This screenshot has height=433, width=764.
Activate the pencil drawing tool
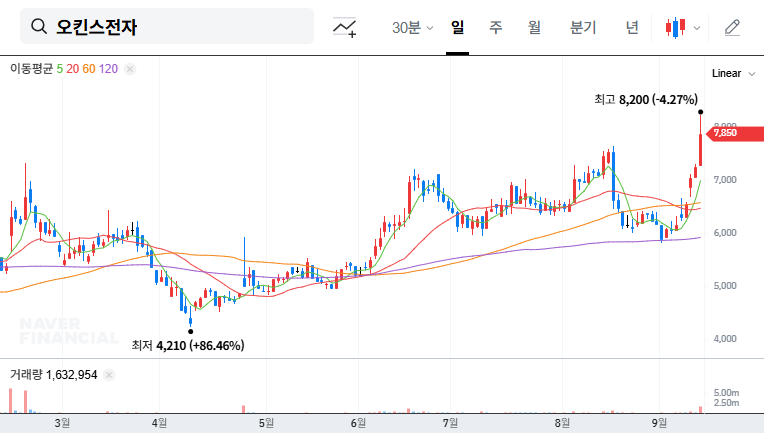click(732, 28)
